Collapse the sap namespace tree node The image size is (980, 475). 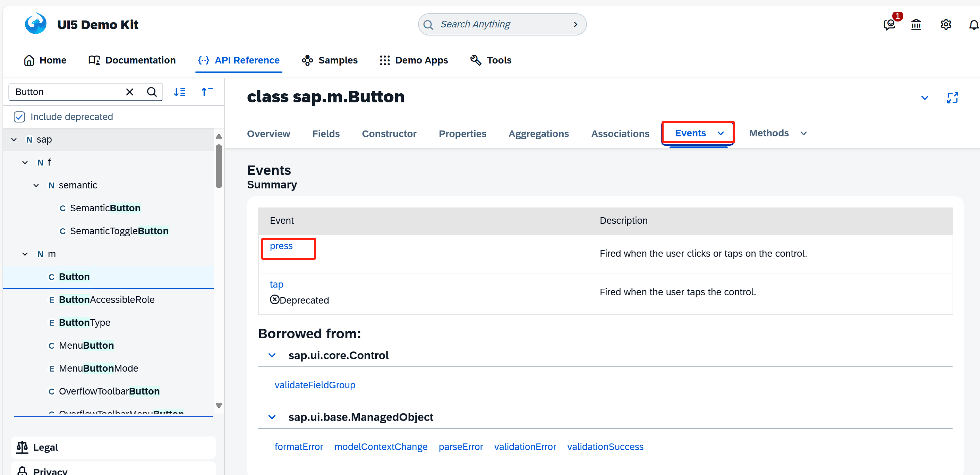(14, 140)
